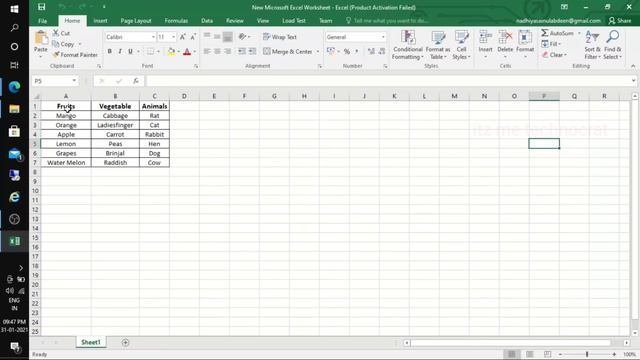Image resolution: width=640 pixels, height=360 pixels.
Task: Toggle Bold formatting
Action: click(109, 51)
